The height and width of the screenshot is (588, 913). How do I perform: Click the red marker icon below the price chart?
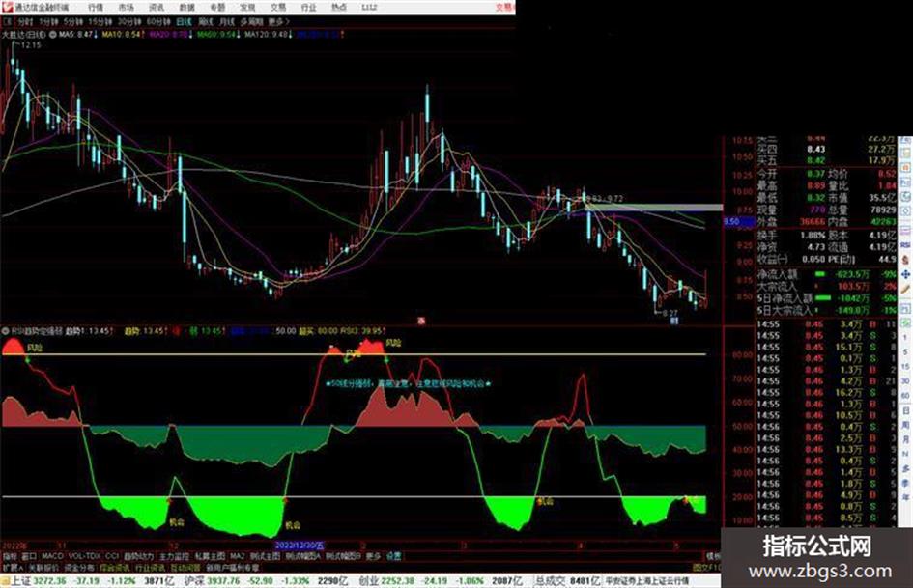coord(421,321)
